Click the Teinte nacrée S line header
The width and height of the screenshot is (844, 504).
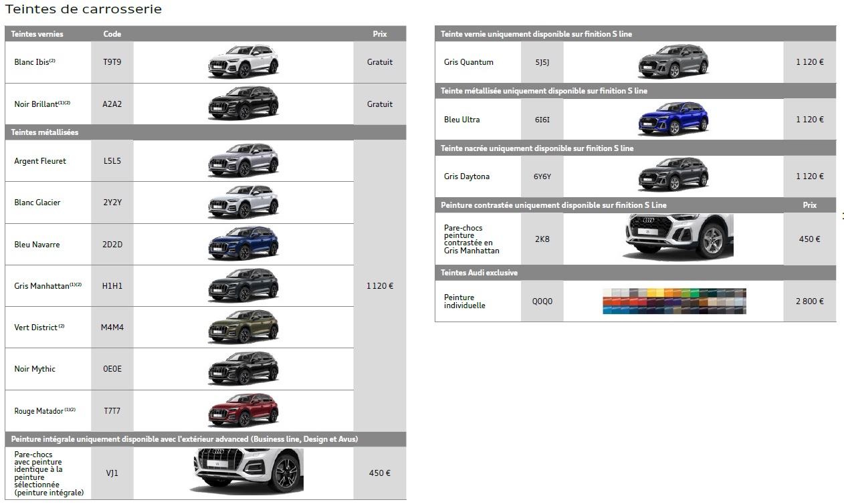635,148
